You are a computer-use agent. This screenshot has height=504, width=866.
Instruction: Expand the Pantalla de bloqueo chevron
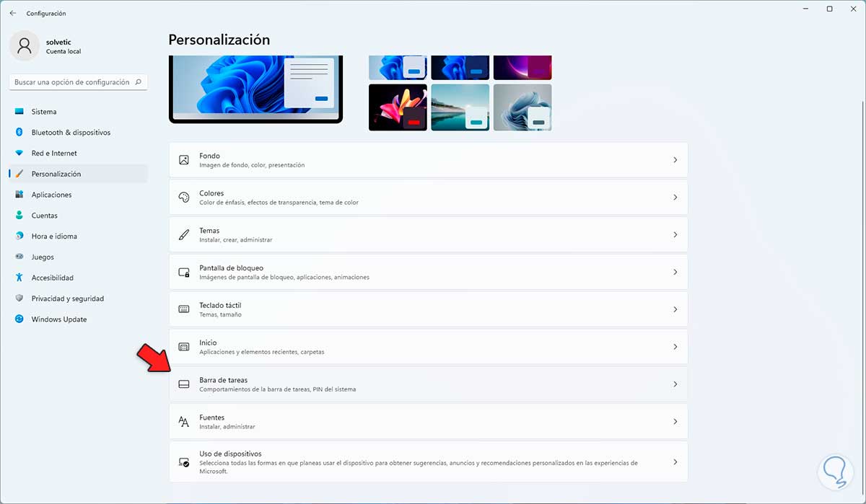(x=675, y=273)
